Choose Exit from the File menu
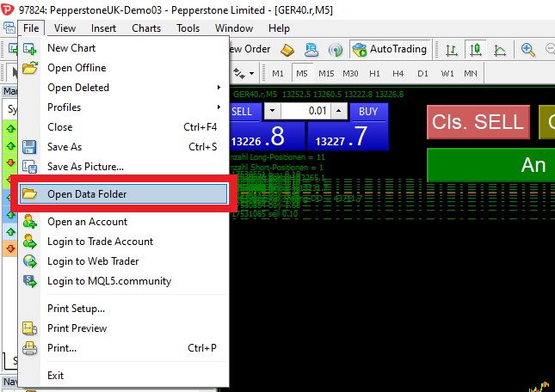Image resolution: width=555 pixels, height=392 pixels. 123,376
